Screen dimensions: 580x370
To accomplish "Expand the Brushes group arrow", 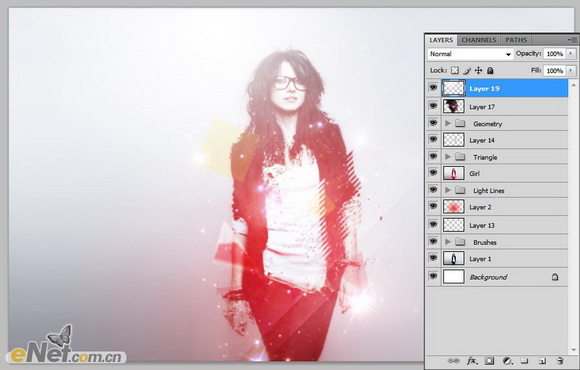I will [x=448, y=242].
